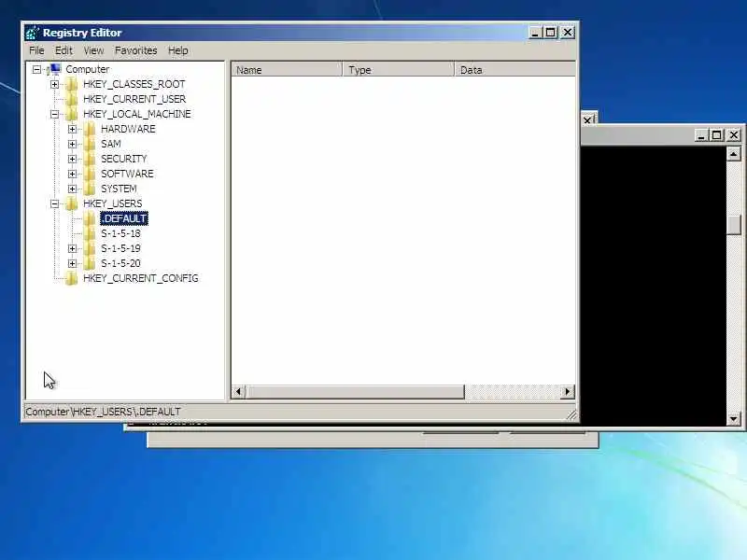Maximize the black console window
This screenshot has width=747, height=560.
pyautogui.click(x=716, y=135)
